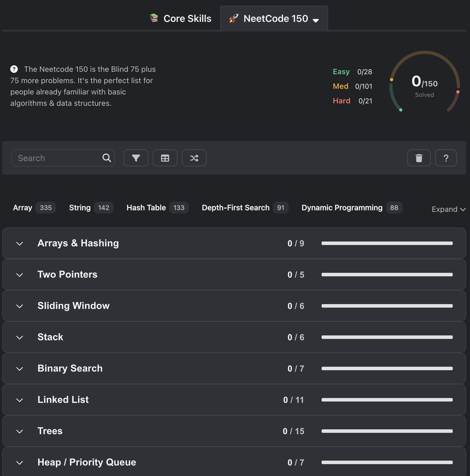Click the Easy difficulty label
470x476 pixels.
coord(341,72)
